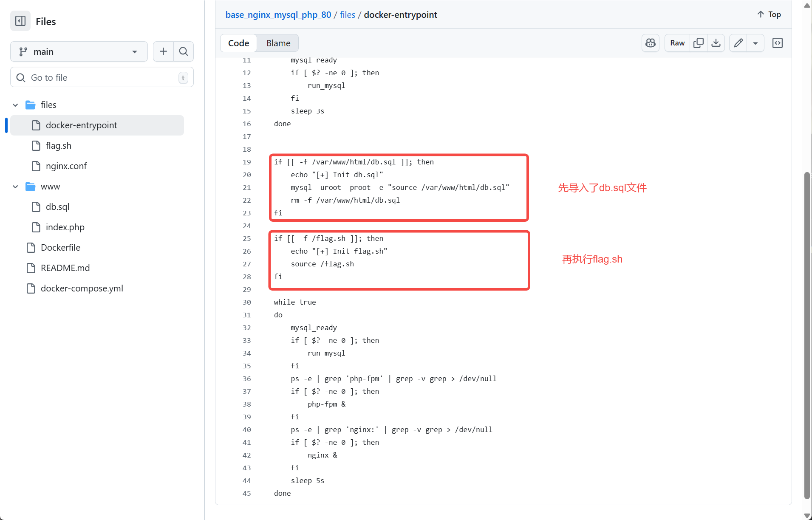The image size is (812, 520).
Task: Collapse the www folder chevron
Action: pyautogui.click(x=15, y=187)
